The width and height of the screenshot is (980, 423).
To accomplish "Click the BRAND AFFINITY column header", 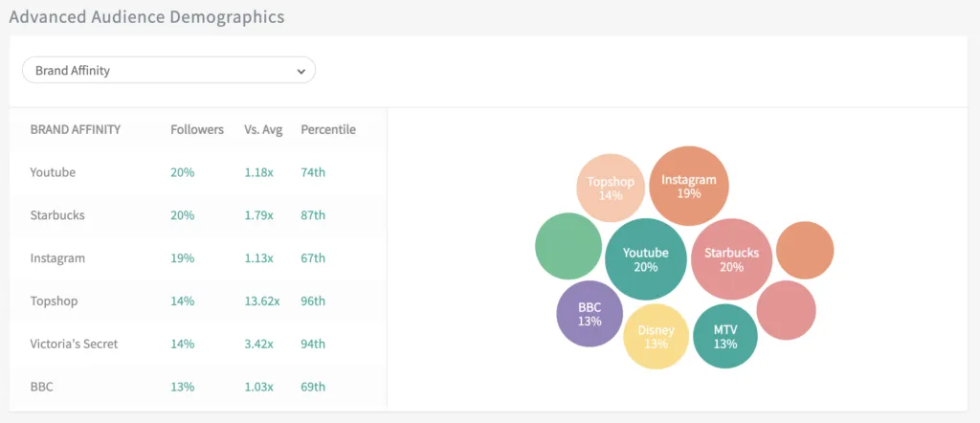I will 76,129.
